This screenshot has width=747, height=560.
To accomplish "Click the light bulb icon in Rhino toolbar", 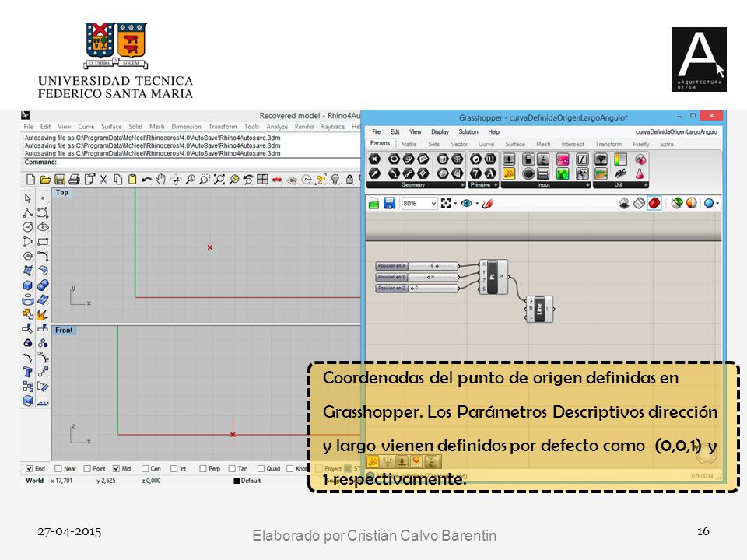I will click(335, 180).
